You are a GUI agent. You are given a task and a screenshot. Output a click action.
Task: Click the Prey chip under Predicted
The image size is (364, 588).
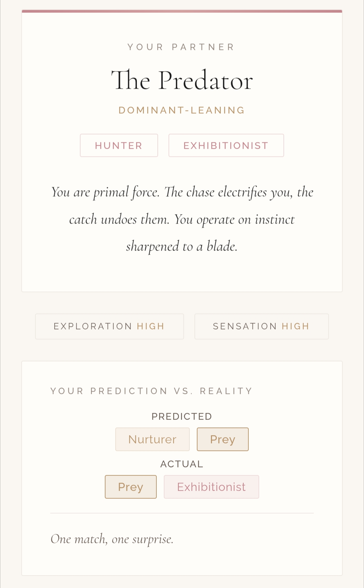coord(222,439)
